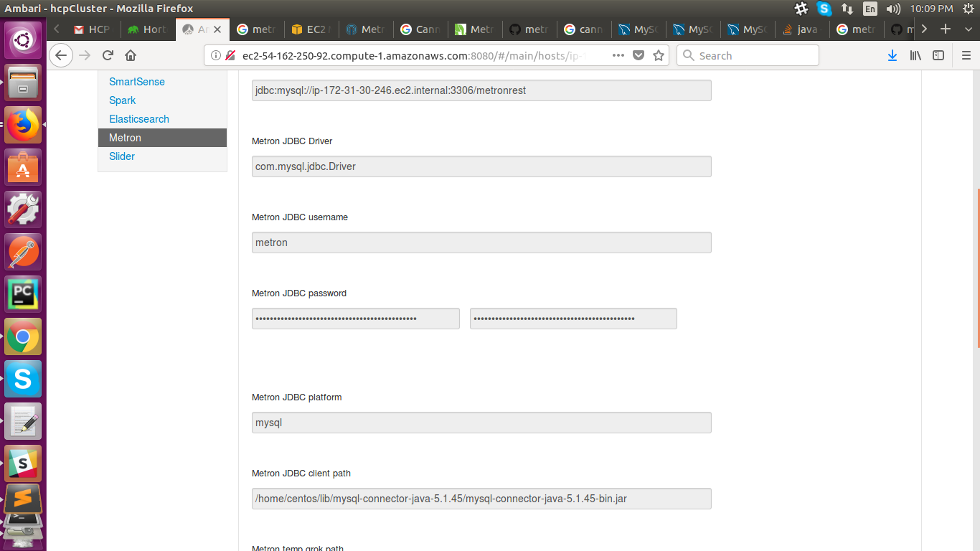Viewport: 980px width, 551px height.
Task: Toggle the sidebar icon in Firefox toolbar
Action: (939, 55)
